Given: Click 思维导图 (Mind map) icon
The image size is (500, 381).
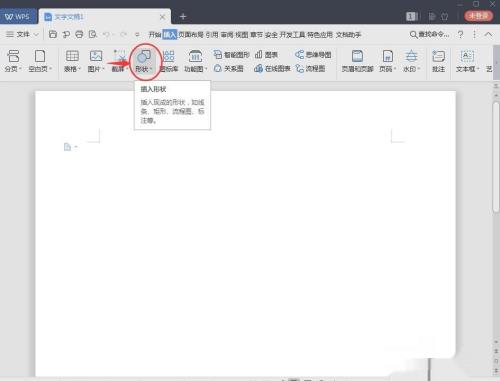Looking at the screenshot, I should tap(313, 55).
